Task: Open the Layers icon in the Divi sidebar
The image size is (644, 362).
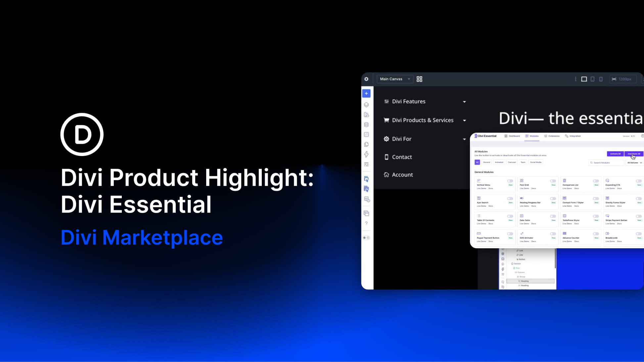Action: click(x=366, y=105)
